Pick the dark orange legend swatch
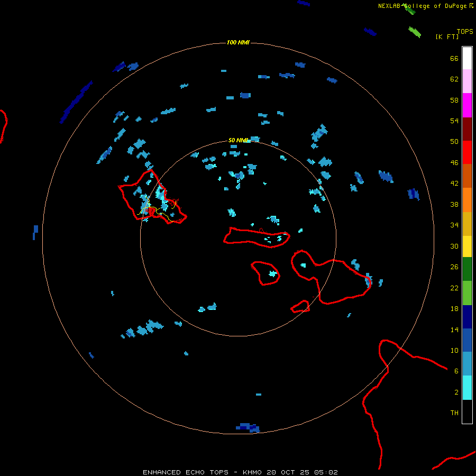 467,176
